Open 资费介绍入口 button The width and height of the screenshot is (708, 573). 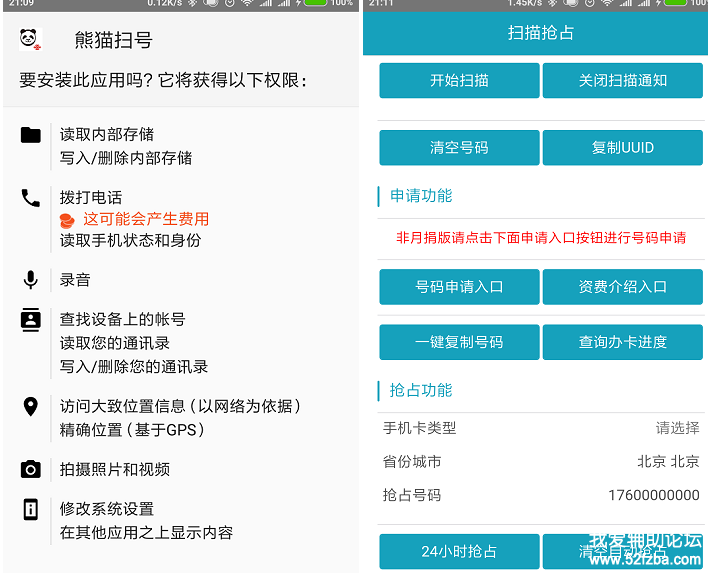click(623, 287)
